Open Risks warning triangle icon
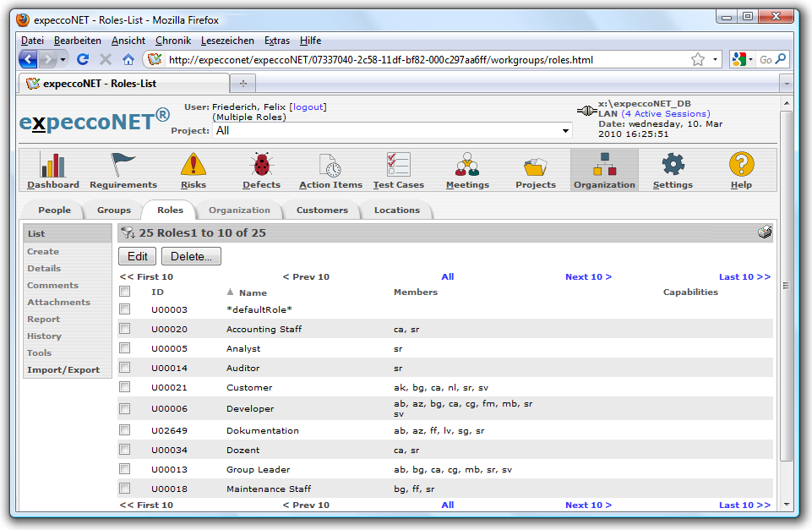Screen dimensions: 812x530 pos(193,165)
